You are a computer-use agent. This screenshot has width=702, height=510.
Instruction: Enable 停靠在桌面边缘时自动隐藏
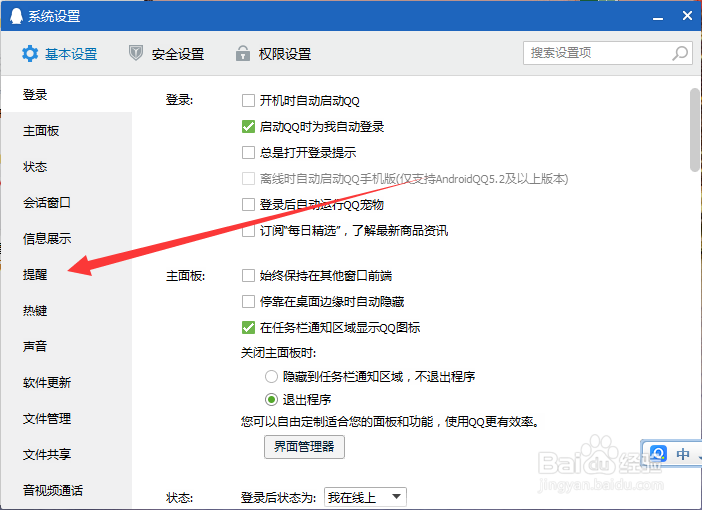coord(248,301)
